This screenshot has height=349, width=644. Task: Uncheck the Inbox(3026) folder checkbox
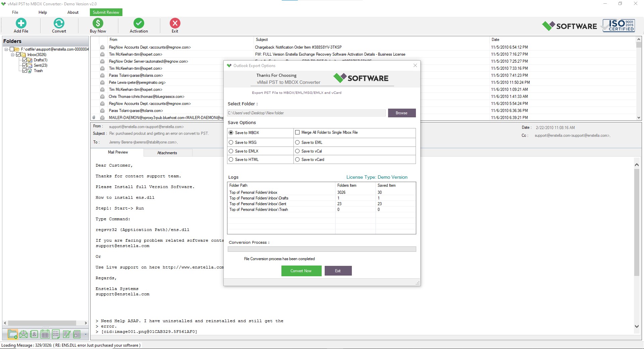coord(18,55)
